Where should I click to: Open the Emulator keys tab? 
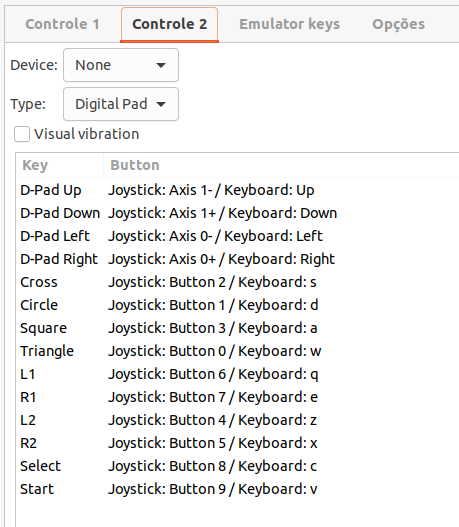click(289, 24)
